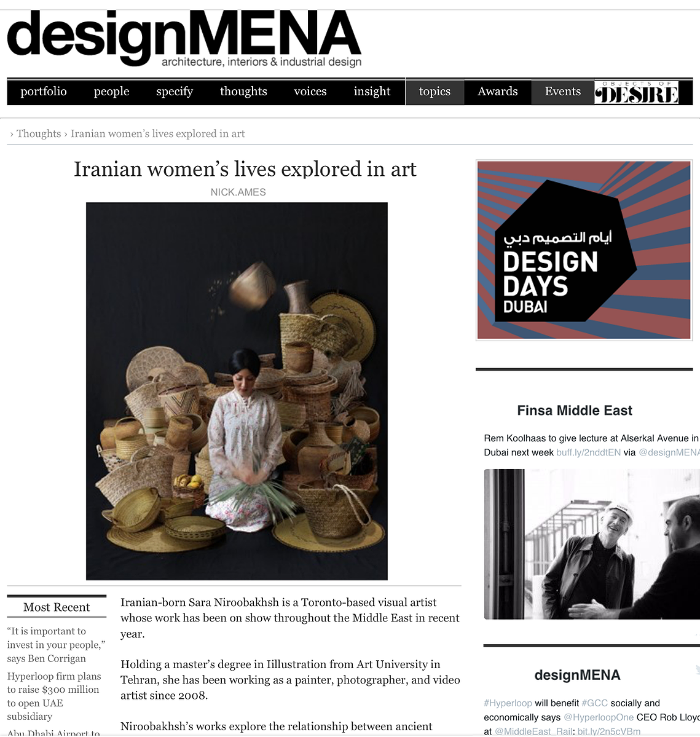
Task: Open the Design Days Dubai banner ad
Action: [x=584, y=250]
